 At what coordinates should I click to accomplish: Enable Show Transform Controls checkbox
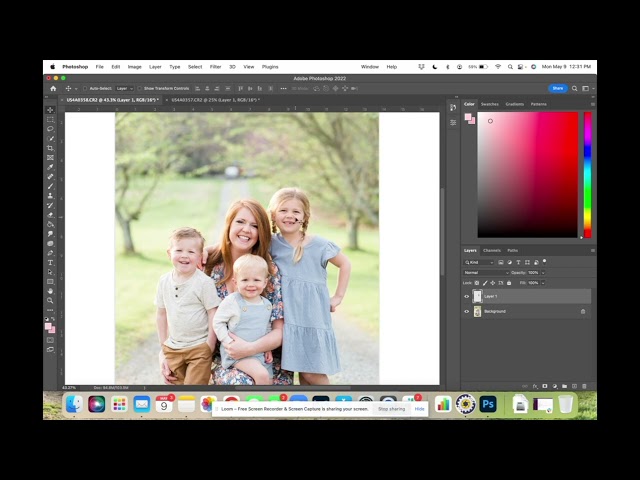[x=140, y=88]
